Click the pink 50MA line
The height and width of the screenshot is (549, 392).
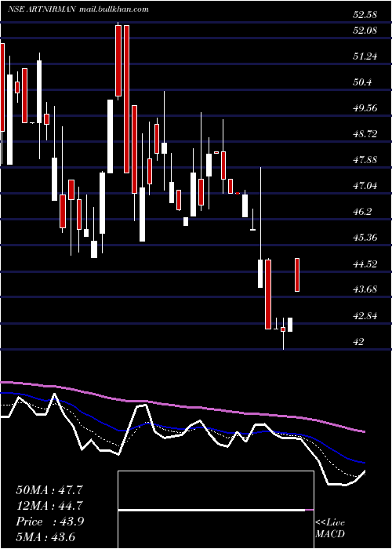[x=182, y=406]
